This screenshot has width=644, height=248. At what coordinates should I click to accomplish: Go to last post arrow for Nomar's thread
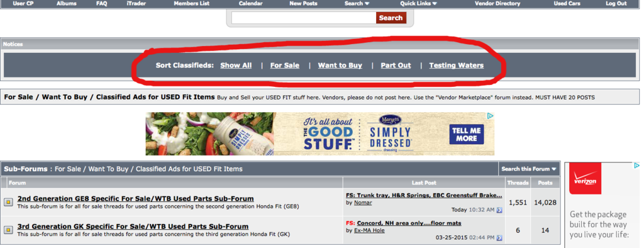tap(499, 210)
